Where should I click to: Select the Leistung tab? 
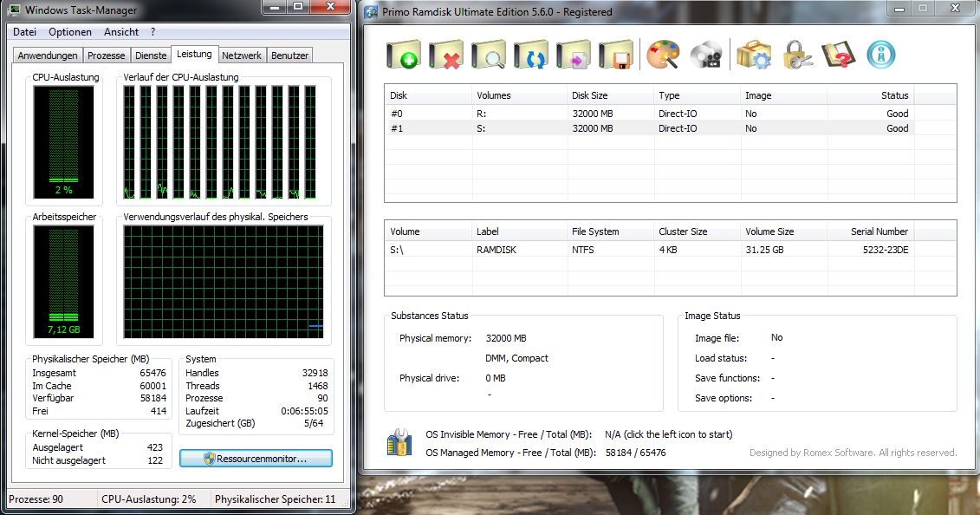tap(194, 54)
